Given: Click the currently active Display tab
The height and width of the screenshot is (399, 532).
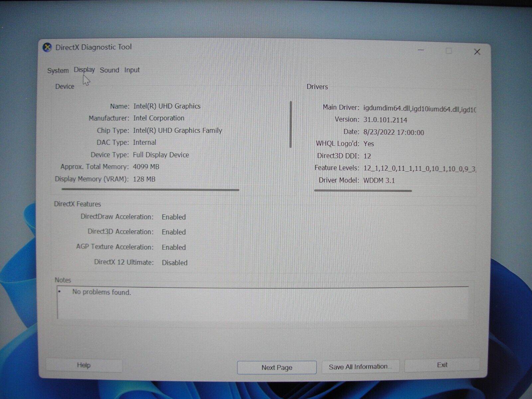Looking at the screenshot, I should click(x=84, y=70).
